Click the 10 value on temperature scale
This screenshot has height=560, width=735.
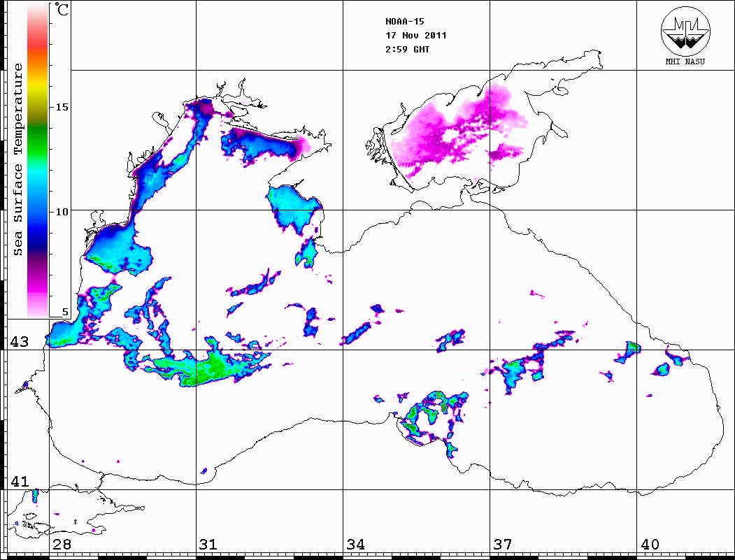point(62,212)
